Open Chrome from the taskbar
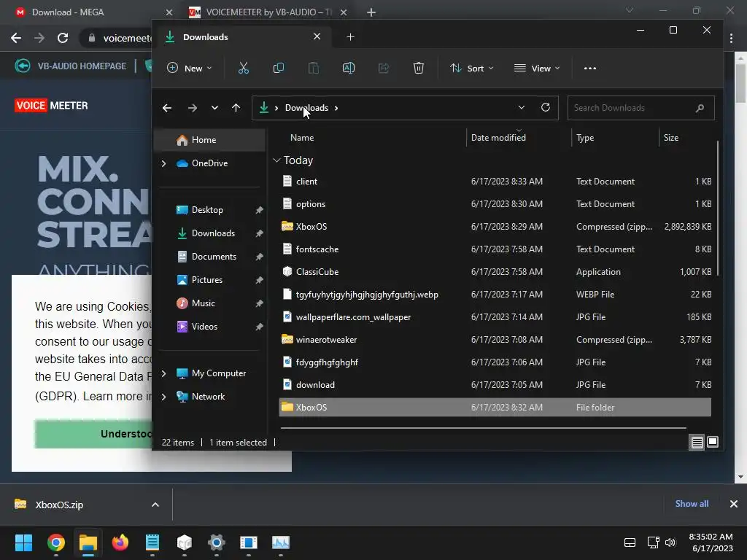The image size is (747, 560). tap(55, 542)
